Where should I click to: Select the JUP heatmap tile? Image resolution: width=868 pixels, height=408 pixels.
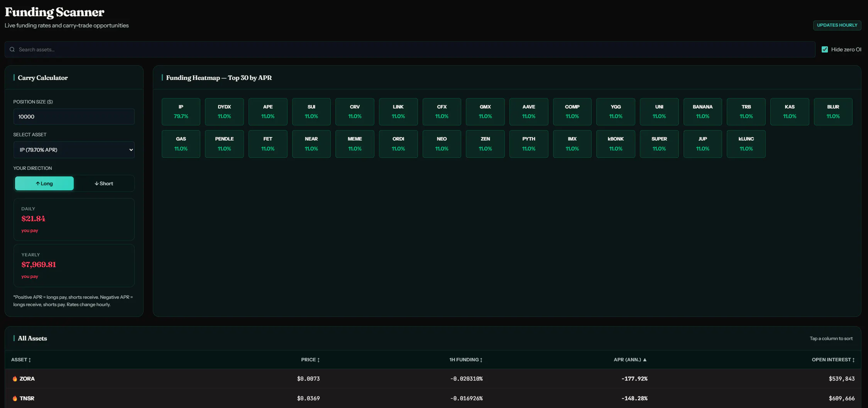(703, 144)
